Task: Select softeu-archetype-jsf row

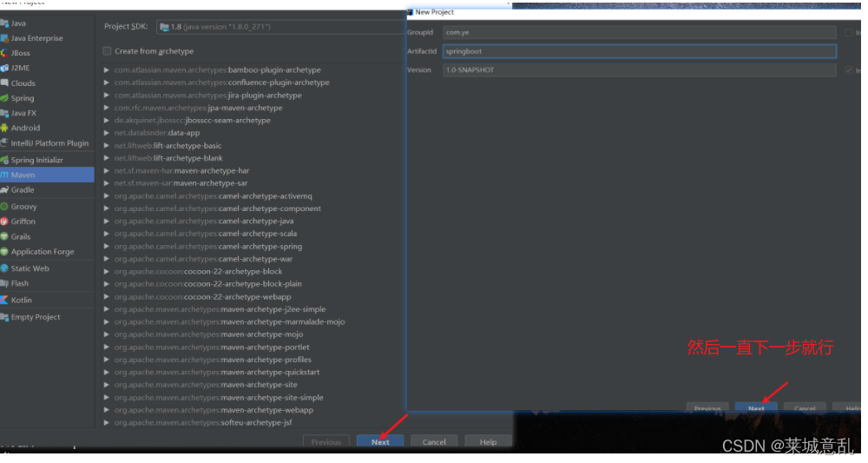Action: (203, 422)
